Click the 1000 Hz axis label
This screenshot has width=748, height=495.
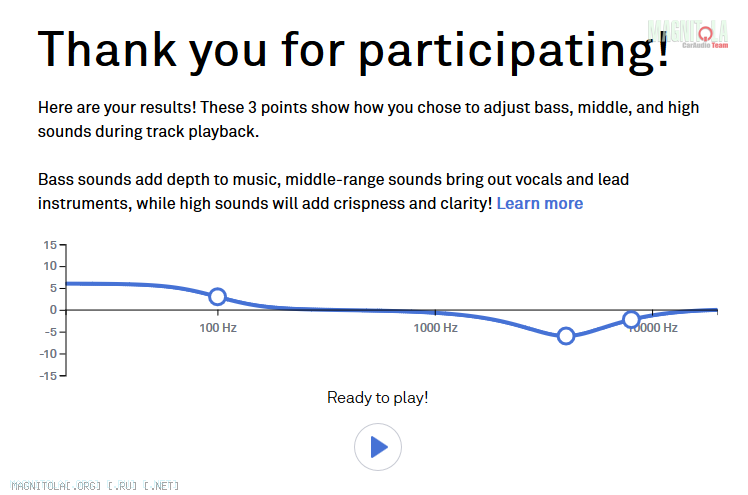click(436, 328)
